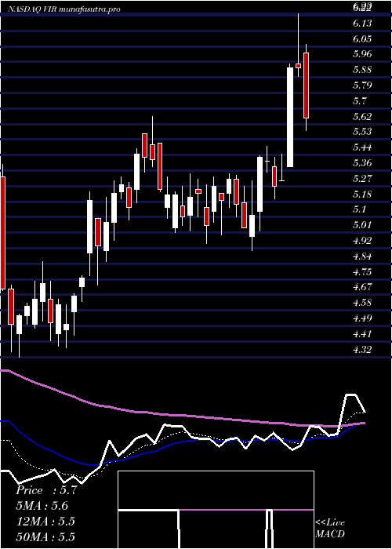Click the MACD panel box at bottom

pos(216,510)
